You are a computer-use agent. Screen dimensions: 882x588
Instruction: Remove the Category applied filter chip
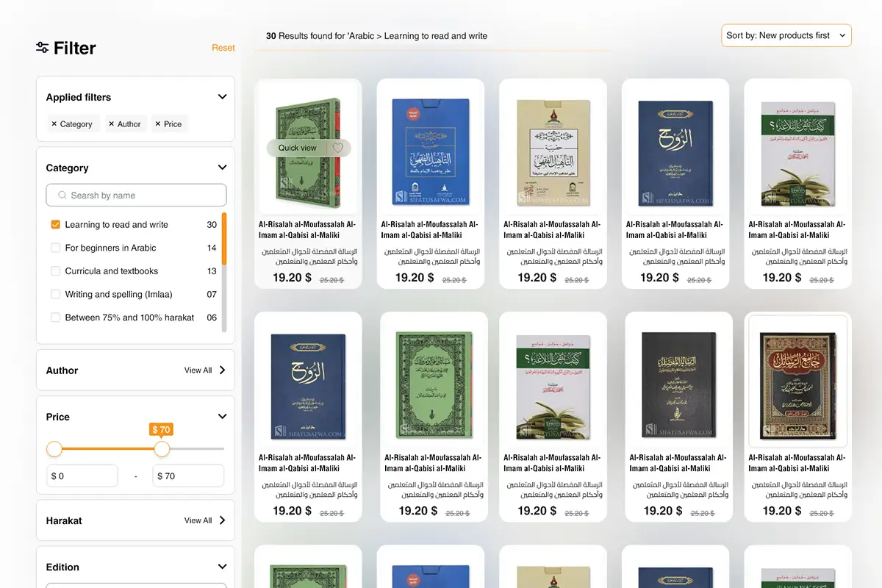point(54,124)
